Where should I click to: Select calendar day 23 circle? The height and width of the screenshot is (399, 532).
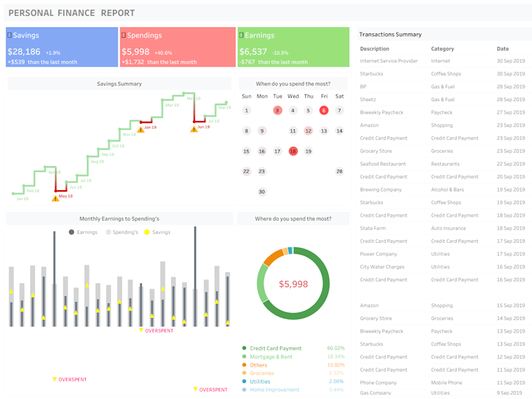261,172
